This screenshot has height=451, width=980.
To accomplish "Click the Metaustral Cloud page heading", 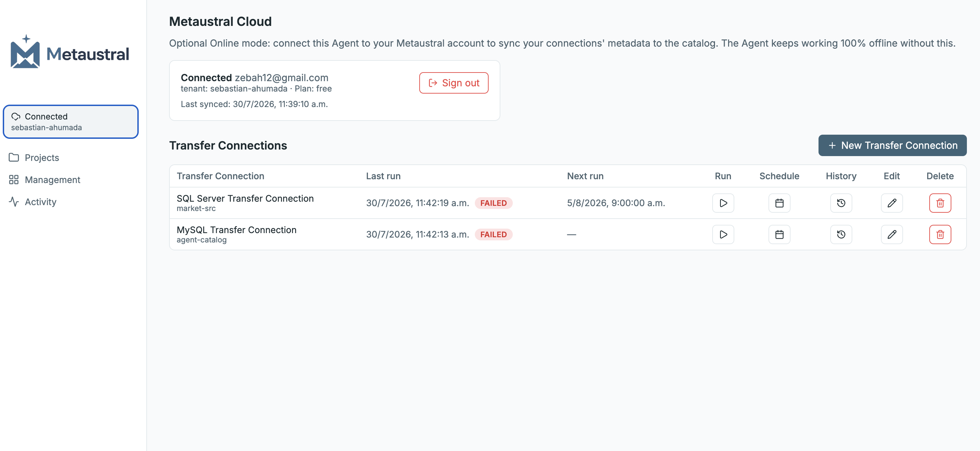I will point(220,21).
